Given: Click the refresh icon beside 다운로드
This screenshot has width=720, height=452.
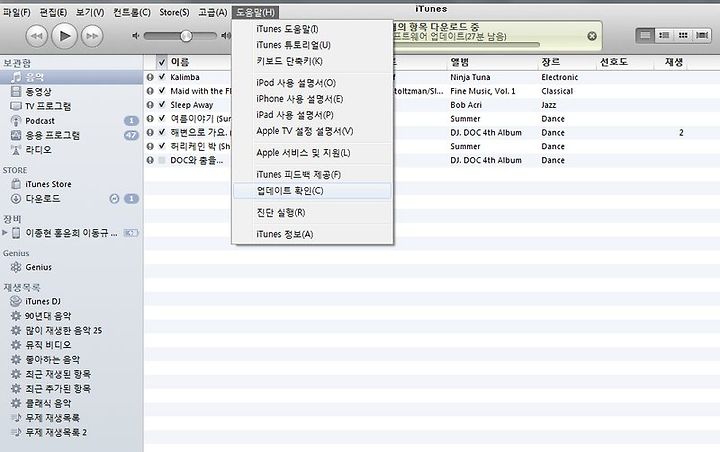Looking at the screenshot, I should pos(114,198).
